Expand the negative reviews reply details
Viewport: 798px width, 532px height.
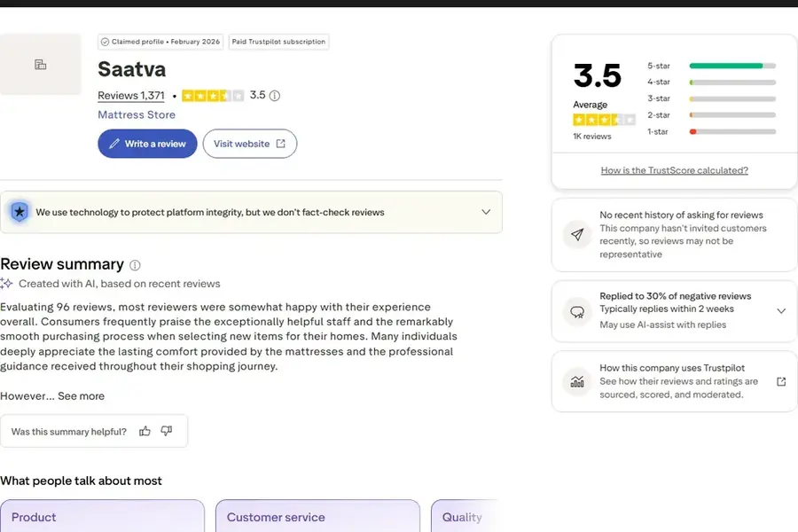[781, 311]
